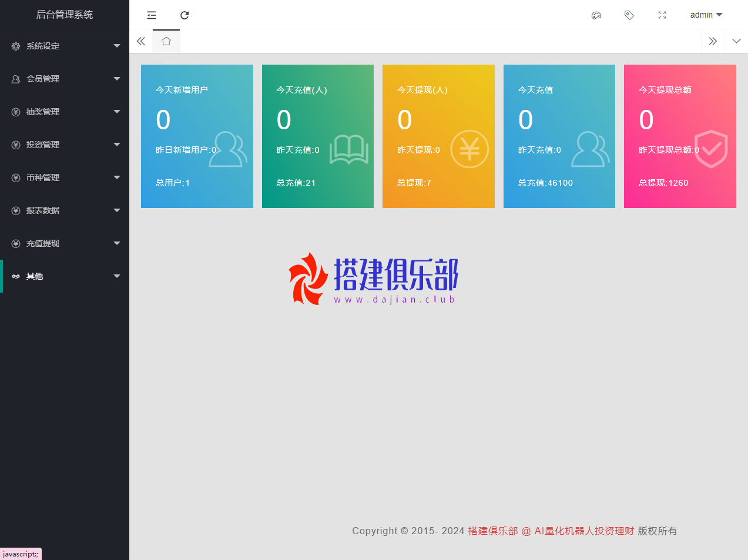Click the 今天提现总额 heading
This screenshot has height=560, width=748.
pos(665,90)
